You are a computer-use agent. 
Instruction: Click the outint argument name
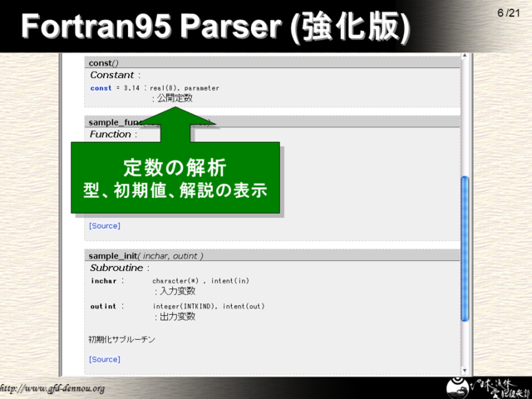(103, 306)
